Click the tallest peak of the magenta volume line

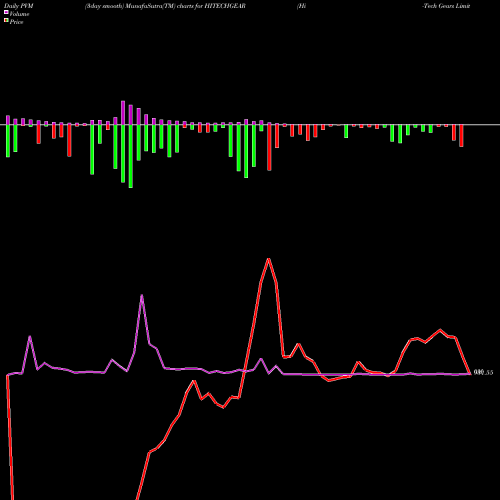(x=142, y=296)
